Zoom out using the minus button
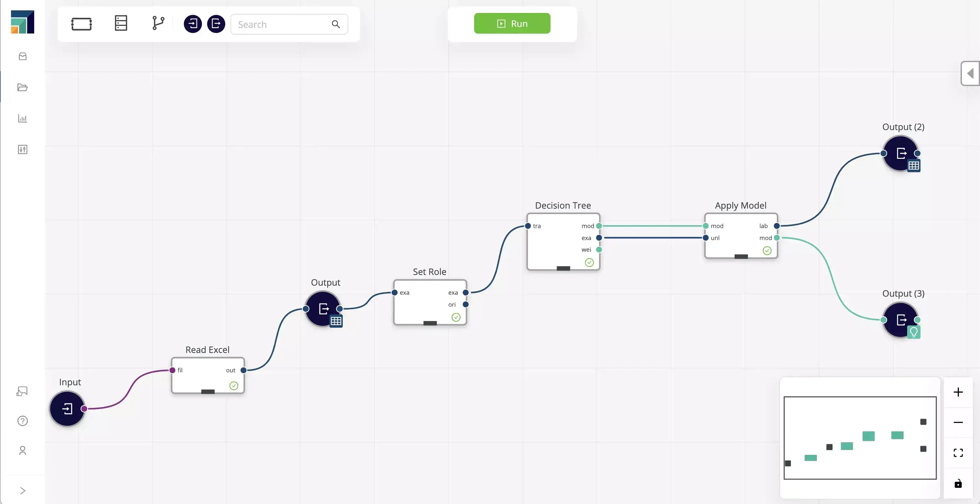Screen dimensions: 980x504 [959, 422]
